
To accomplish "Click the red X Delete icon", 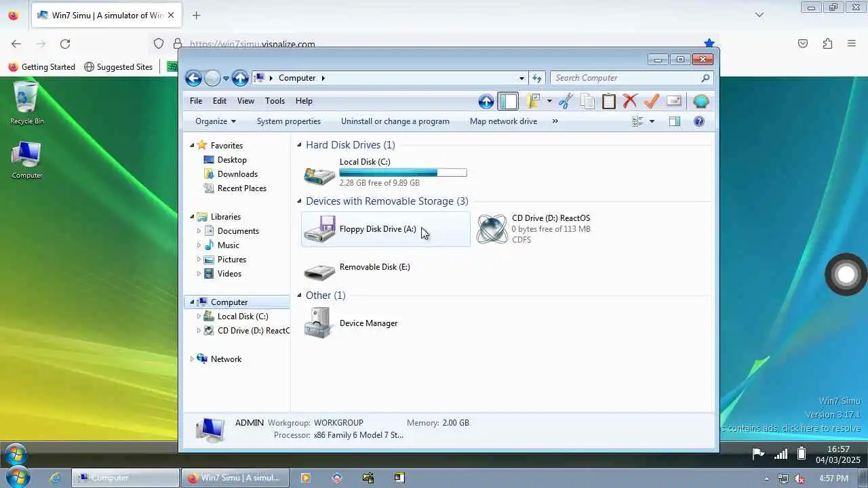I will (630, 102).
